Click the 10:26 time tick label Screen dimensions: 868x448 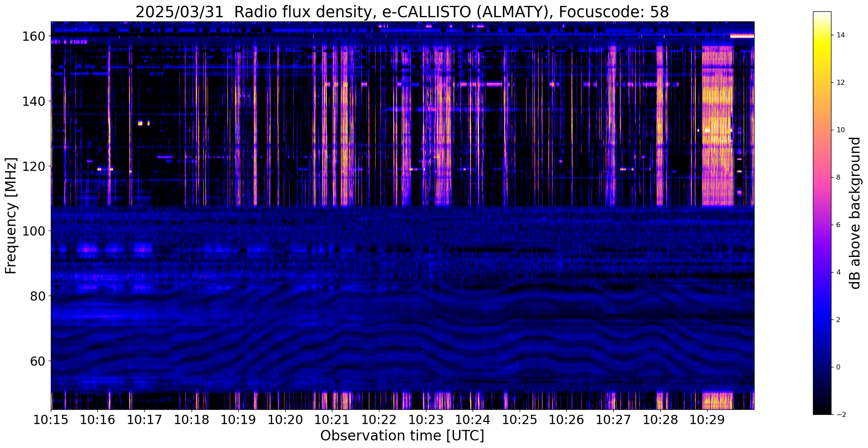click(x=566, y=419)
